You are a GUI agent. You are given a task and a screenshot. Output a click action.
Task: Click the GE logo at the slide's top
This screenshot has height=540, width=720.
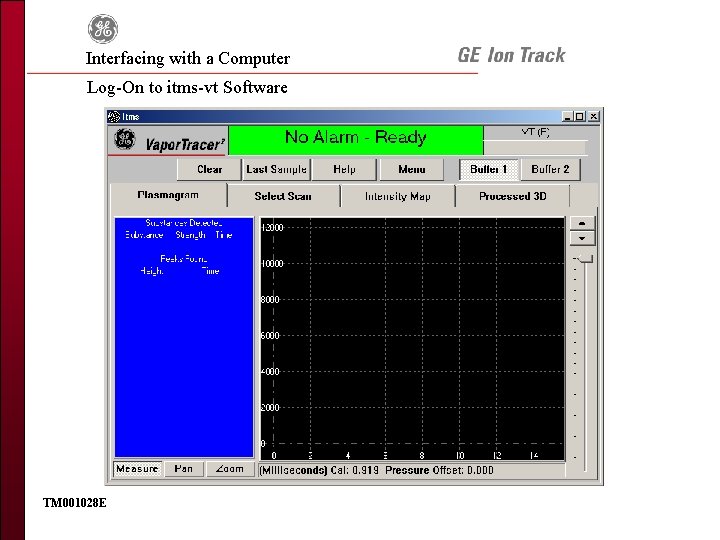[x=103, y=29]
